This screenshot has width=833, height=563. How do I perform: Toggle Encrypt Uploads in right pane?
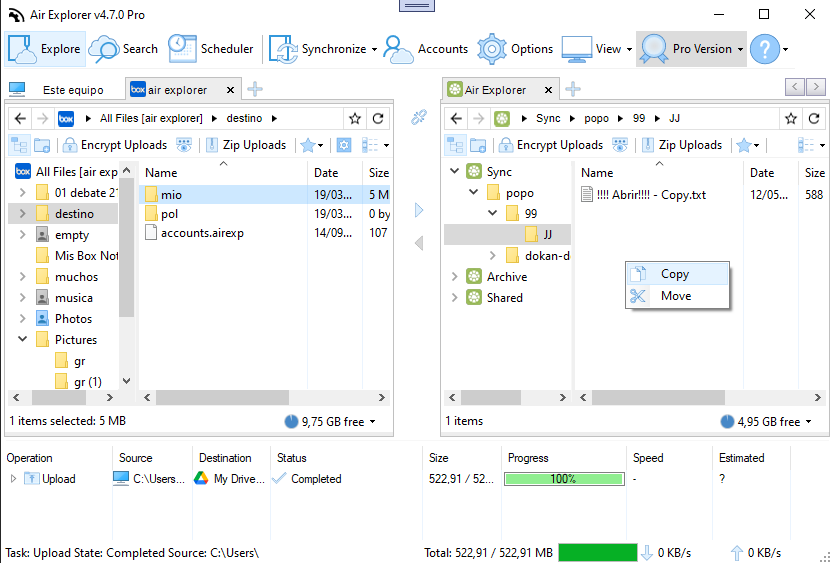tap(551, 144)
